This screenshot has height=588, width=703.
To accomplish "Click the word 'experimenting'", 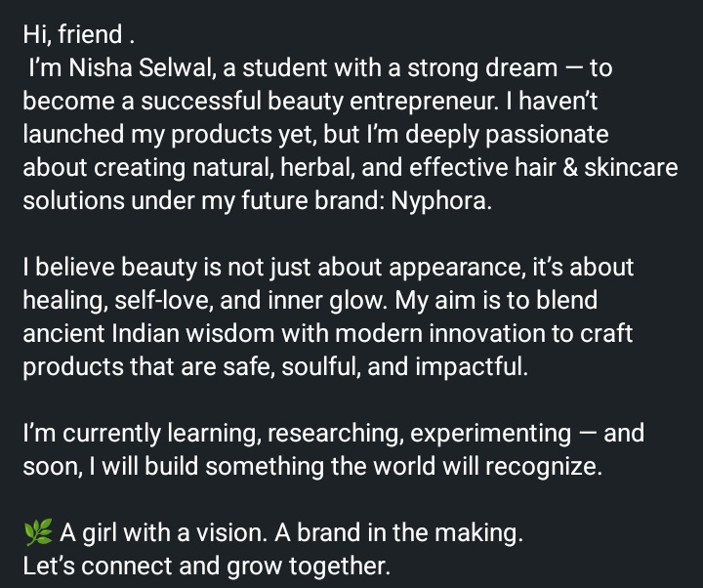I will point(490,434).
